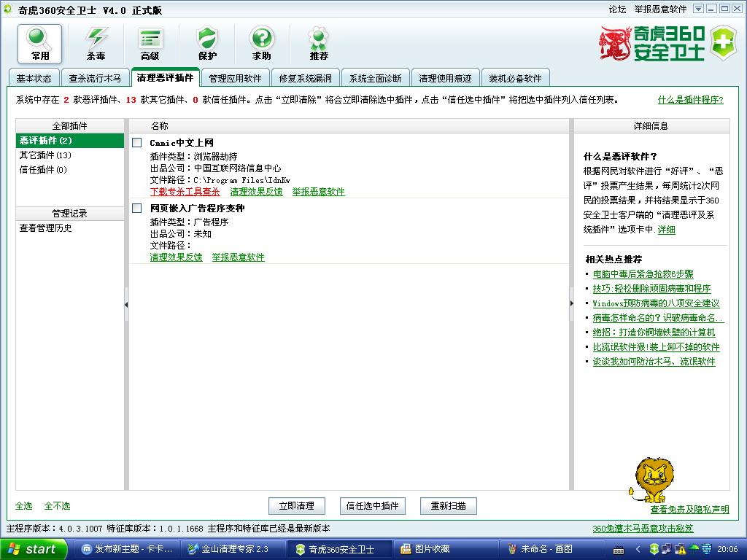Click the 全不选 deselect-all link
The image size is (747, 560).
tap(57, 506)
